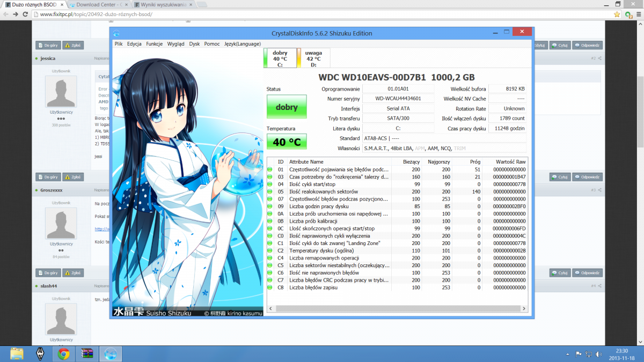The image size is (644, 362).
Task: Open the Plik menu
Action: click(x=119, y=43)
